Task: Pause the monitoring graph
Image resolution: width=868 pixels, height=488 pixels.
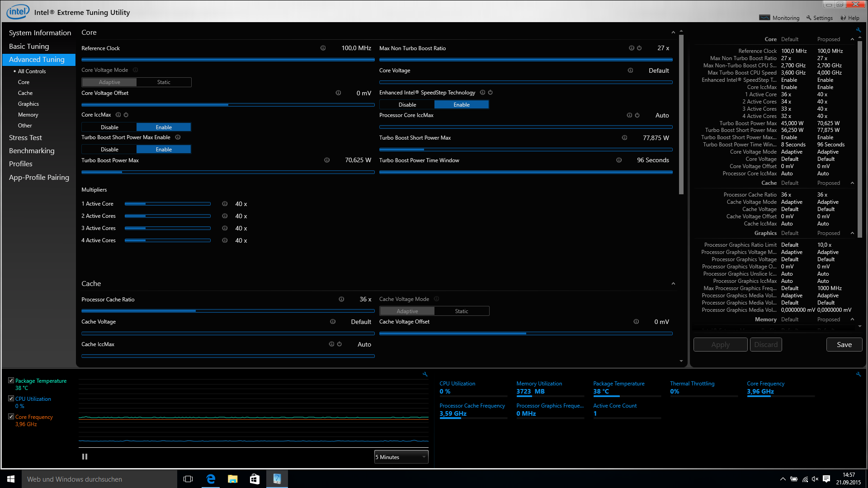Action: pos(85,457)
